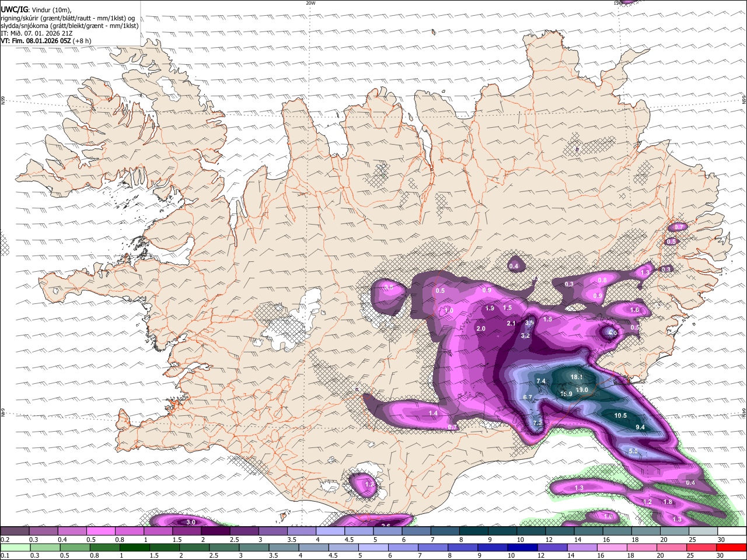This screenshot has width=747, height=560.
Task: Click the 1.6 value in the eastern blob
Action: tap(634, 310)
